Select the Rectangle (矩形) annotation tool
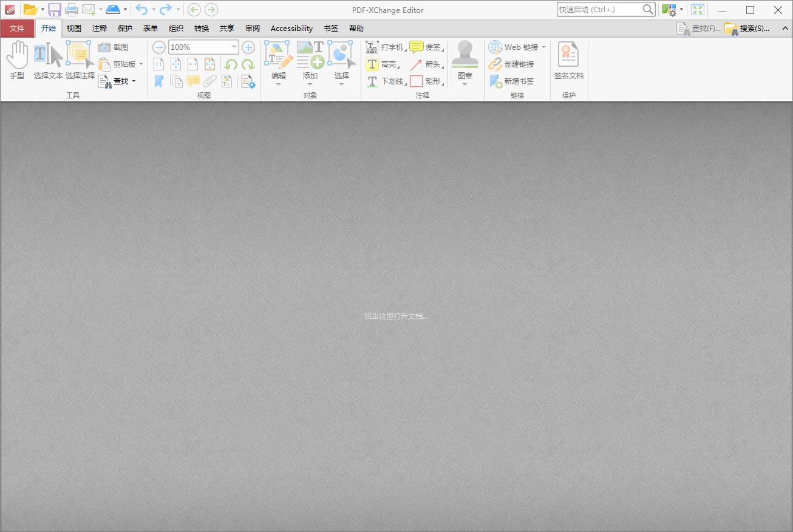This screenshot has height=532, width=793. pos(427,81)
